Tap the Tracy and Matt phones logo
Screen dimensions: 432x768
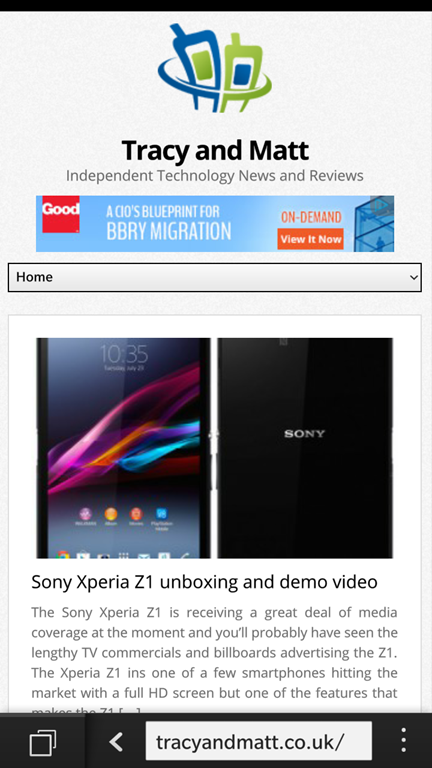215,68
